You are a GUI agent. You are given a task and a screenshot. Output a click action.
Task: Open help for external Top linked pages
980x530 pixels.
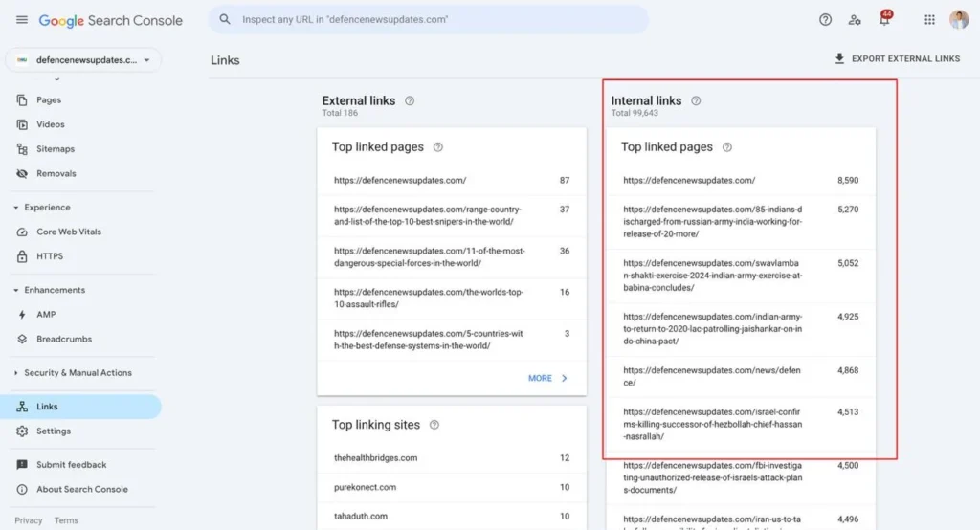click(438, 147)
